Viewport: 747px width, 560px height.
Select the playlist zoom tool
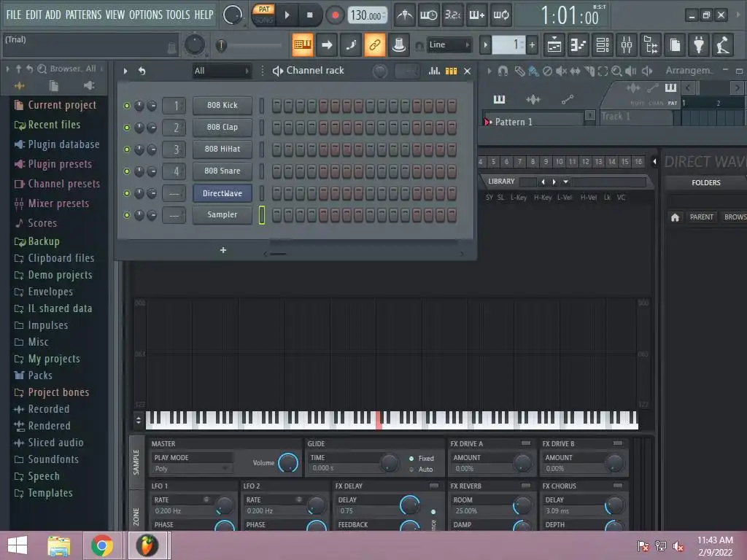coord(616,71)
